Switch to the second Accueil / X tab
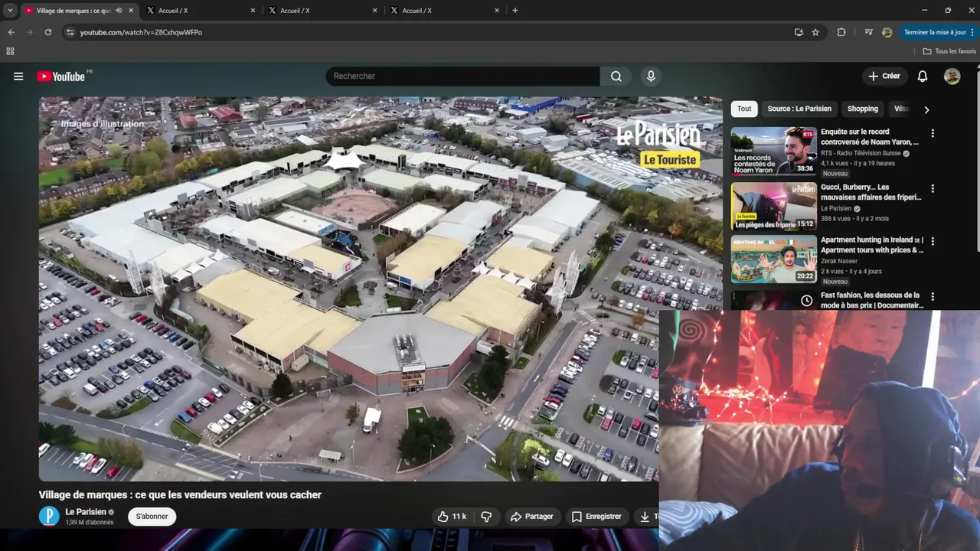The width and height of the screenshot is (980, 551). point(201,11)
